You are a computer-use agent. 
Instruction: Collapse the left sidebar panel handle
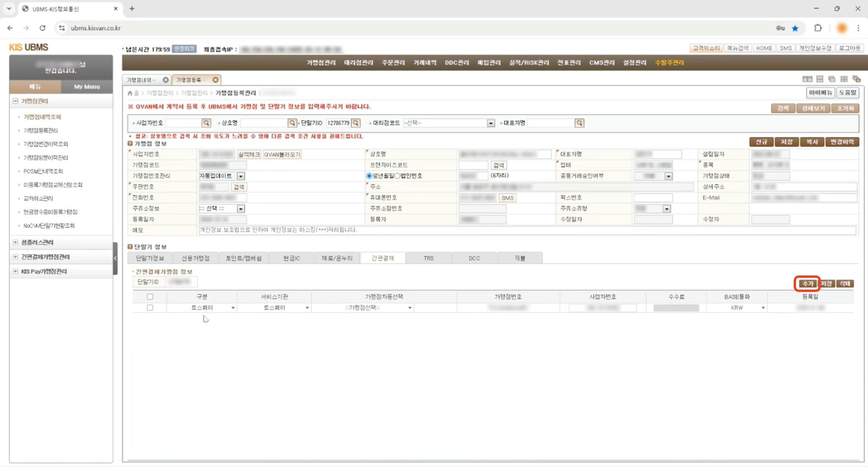(115, 258)
